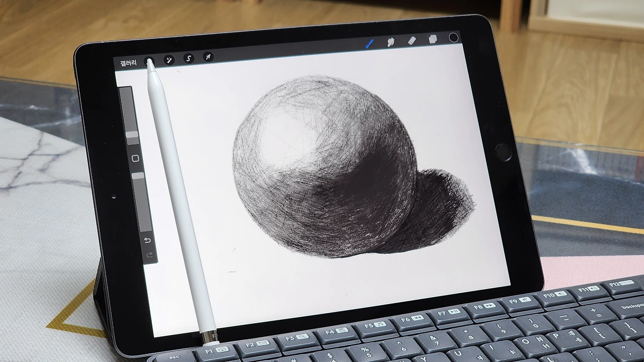The image size is (644, 362).
Task: Open the Adjustments magic wand menu
Action: [x=169, y=60]
